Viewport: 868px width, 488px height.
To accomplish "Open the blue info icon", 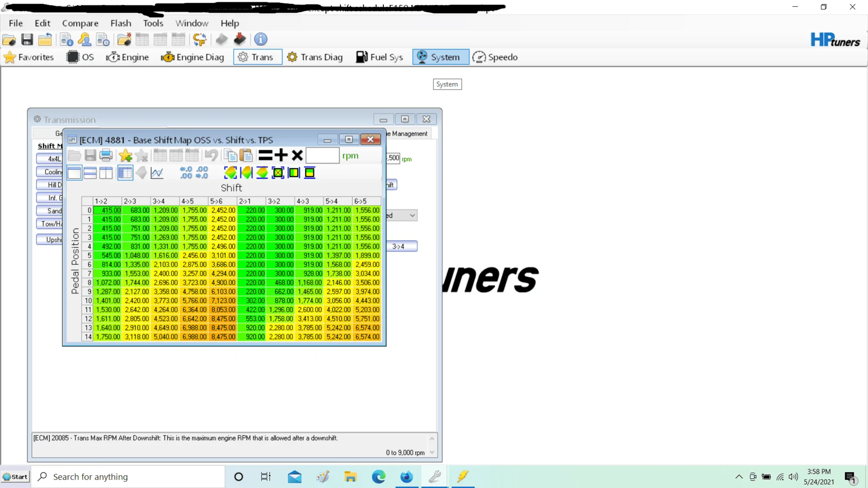I will (261, 40).
